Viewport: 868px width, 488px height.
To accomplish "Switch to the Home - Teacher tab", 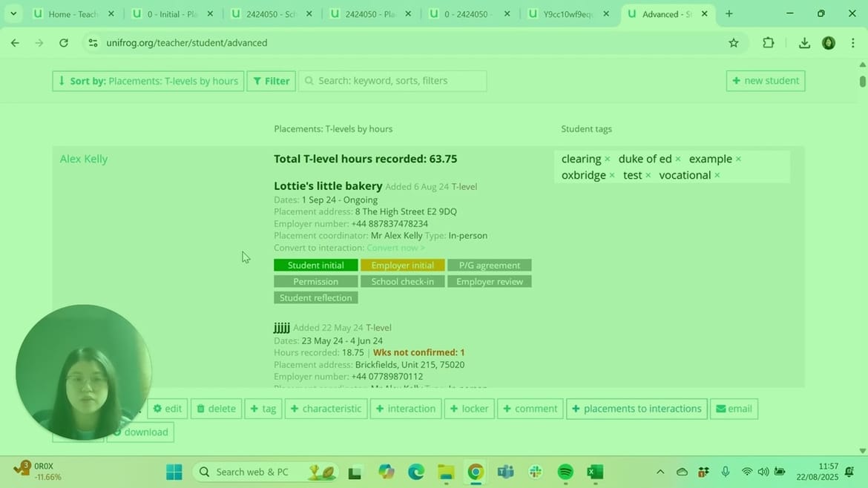I will click(73, 14).
